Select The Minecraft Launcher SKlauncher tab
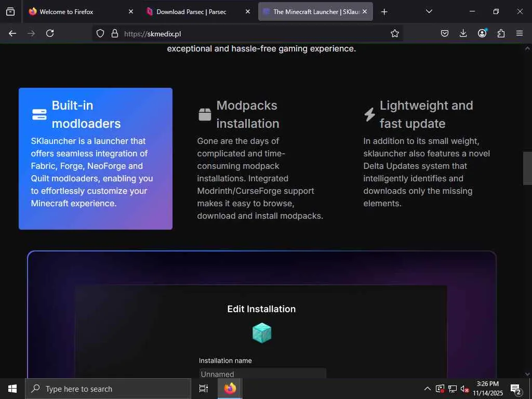 [315, 11]
